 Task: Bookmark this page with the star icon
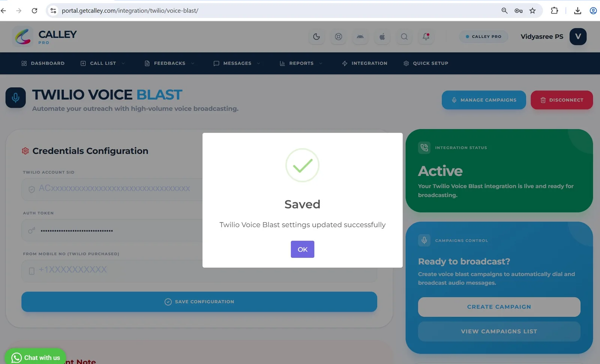[532, 10]
